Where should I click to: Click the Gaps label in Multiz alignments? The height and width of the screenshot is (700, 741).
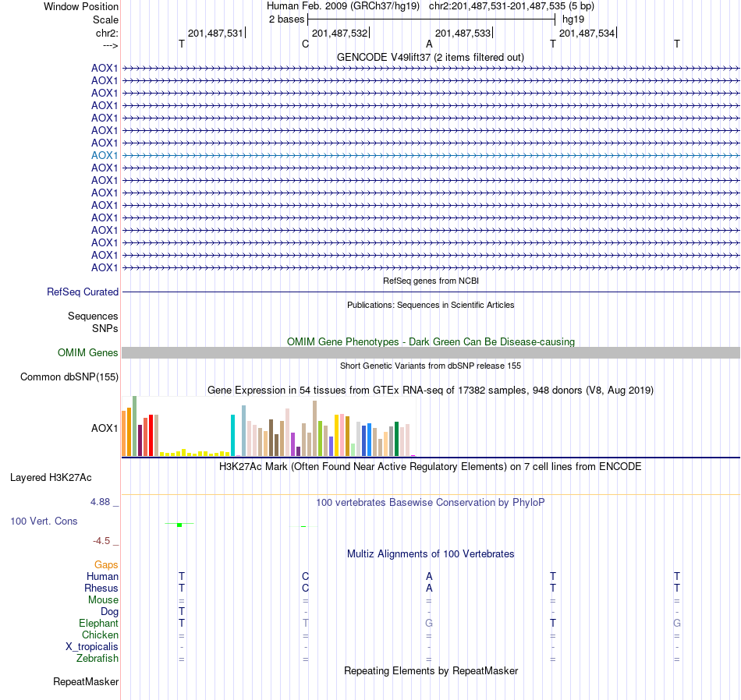(106, 565)
